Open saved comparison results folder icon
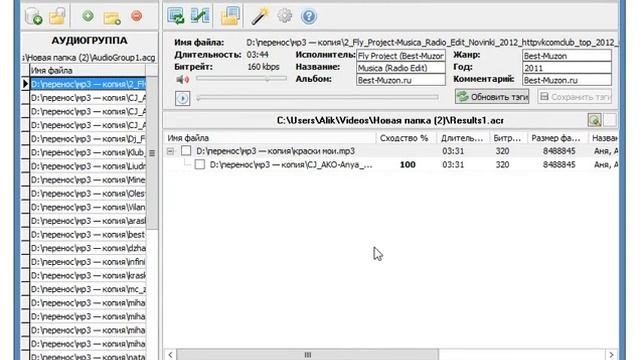This screenshot has height=360, width=640. point(230,16)
